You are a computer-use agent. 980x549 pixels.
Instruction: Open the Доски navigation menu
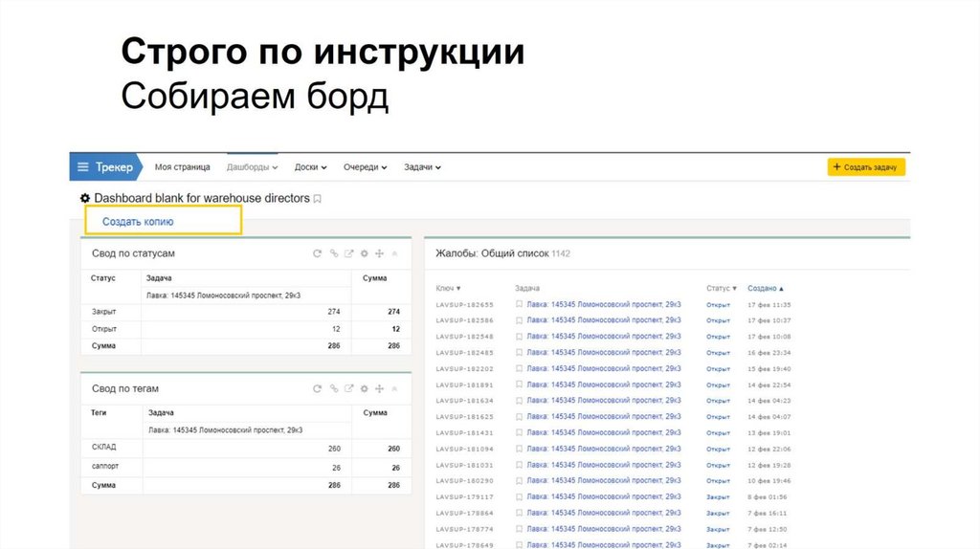[310, 166]
